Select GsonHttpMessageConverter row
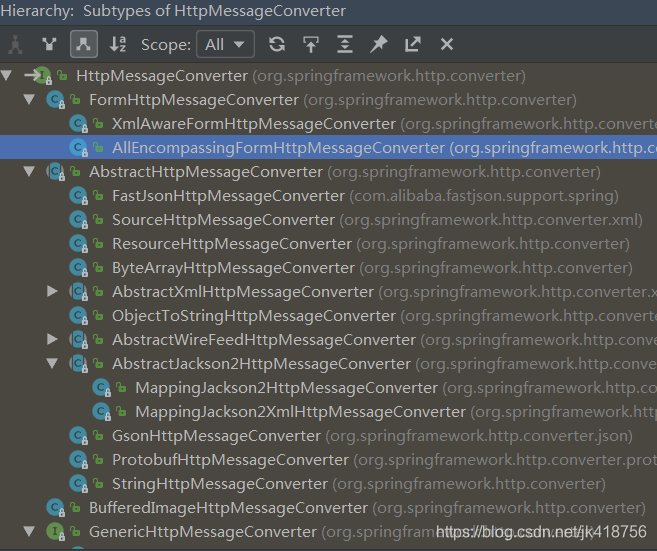This screenshot has height=551, width=657. pos(328,436)
